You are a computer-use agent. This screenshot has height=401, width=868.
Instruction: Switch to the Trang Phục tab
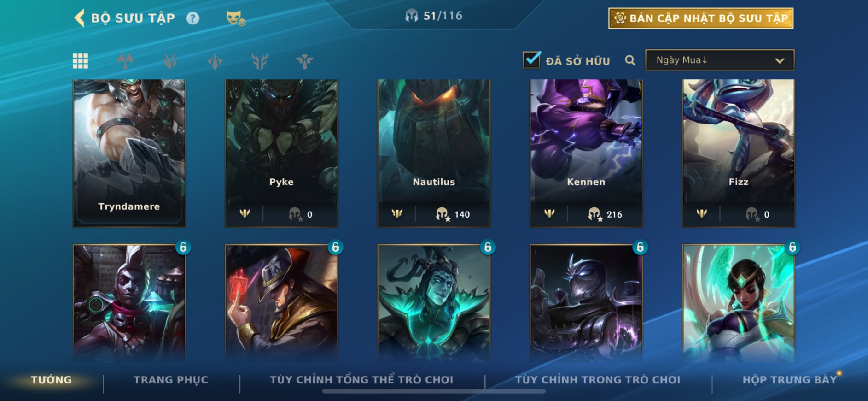tap(171, 380)
